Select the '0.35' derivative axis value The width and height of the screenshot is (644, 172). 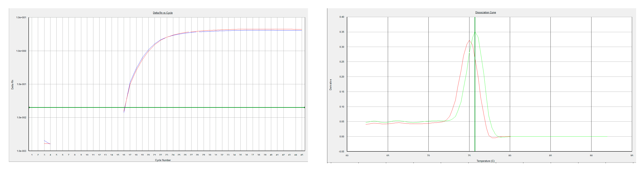(x=341, y=32)
